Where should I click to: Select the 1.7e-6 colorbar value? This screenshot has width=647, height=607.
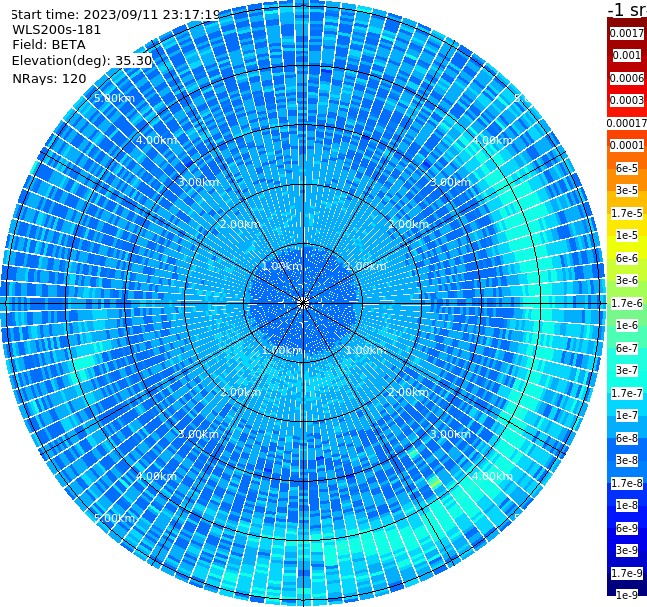click(x=627, y=303)
